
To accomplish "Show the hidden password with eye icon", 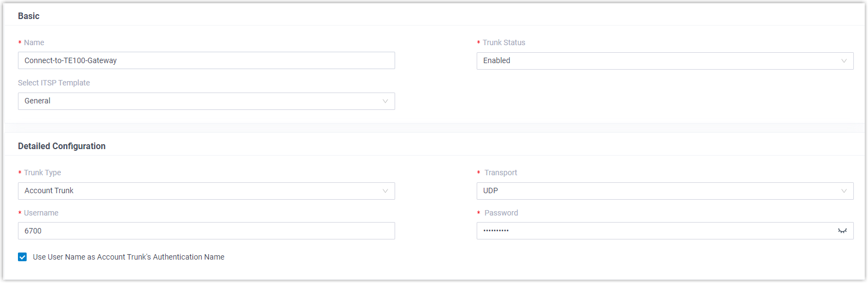I will (842, 231).
